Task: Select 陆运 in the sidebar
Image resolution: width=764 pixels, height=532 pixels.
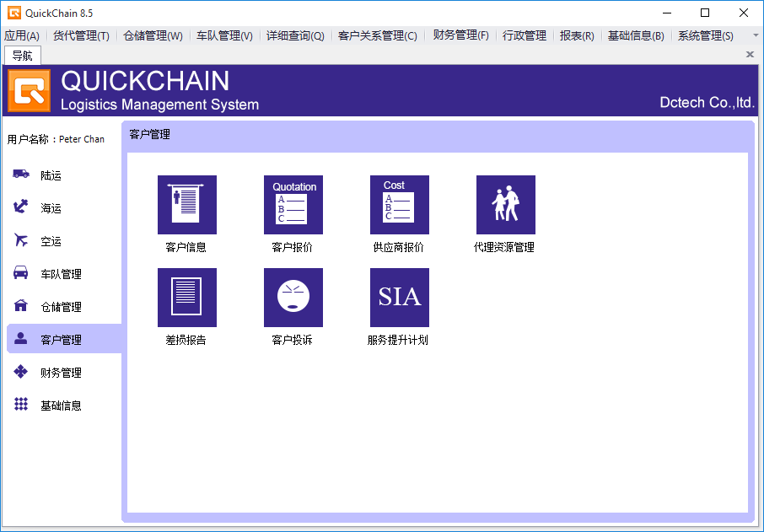Action: (51, 175)
